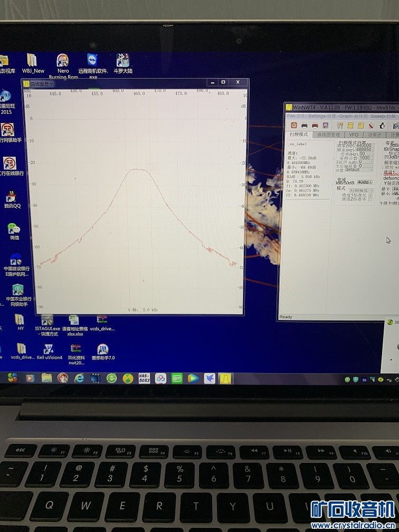Click the black printer icon in WinNWT4
Screen dimensions: 399x532
coord(305,126)
